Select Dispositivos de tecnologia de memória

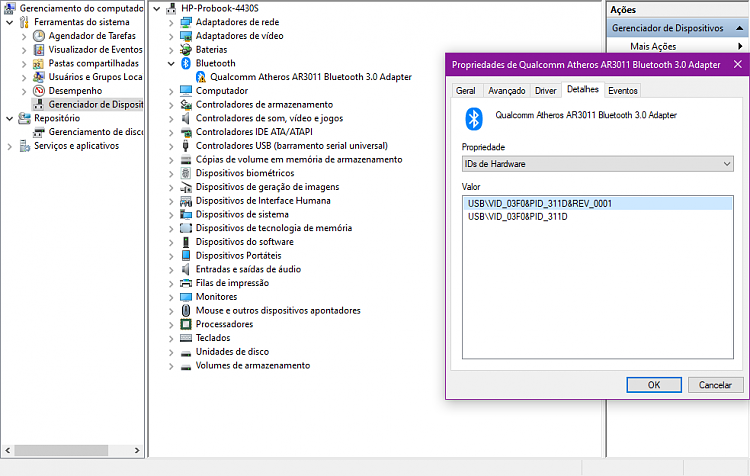pos(274,228)
